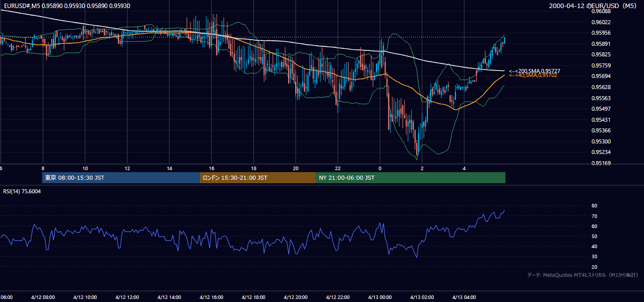Image resolution: width=644 pixels, height=302 pixels.
Task: Click the 4/12 16:00 time axis label
Action: click(x=211, y=297)
